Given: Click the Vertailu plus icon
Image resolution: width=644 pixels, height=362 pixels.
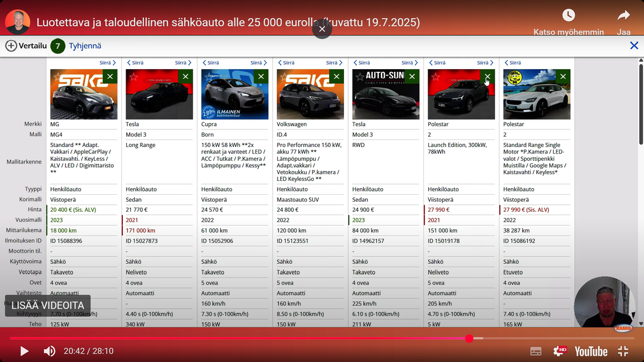Looking at the screenshot, I should tap(11, 46).
